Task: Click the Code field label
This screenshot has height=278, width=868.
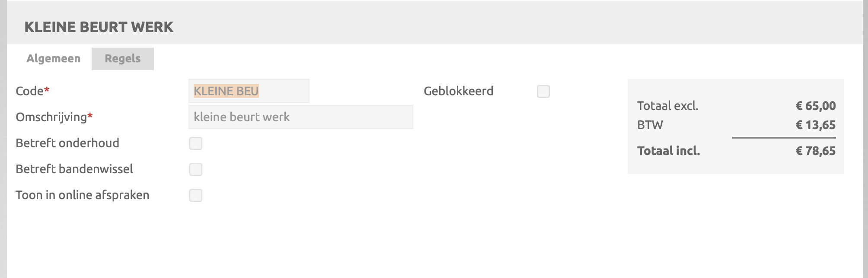Action: [x=30, y=91]
